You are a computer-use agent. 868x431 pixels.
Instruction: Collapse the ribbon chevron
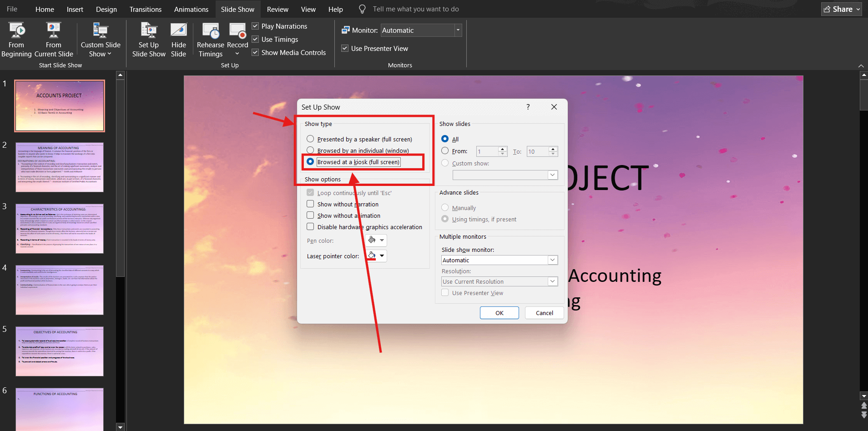[x=861, y=66]
